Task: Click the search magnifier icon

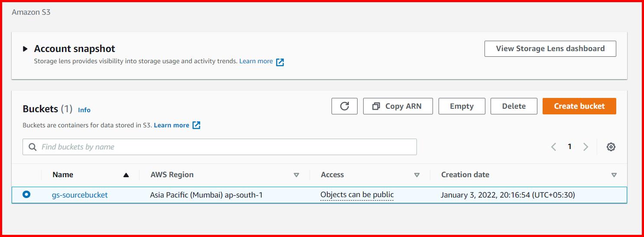Action: (x=33, y=147)
